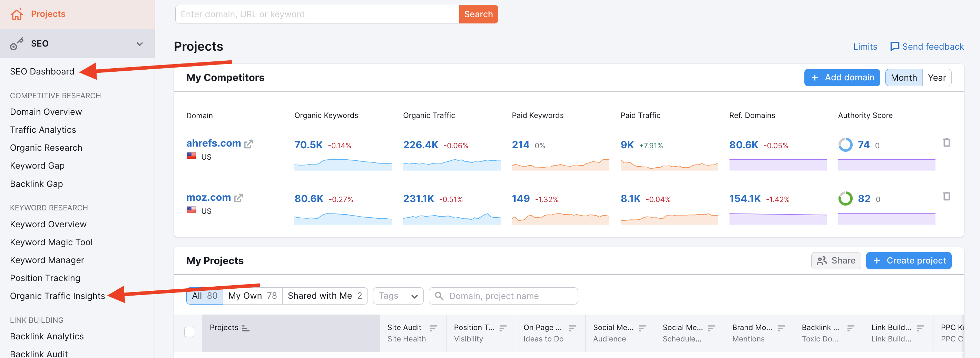Viewport: 980px width, 358px height.
Task: Open Keyword Magic Tool in sidebar
Action: coord(51,242)
